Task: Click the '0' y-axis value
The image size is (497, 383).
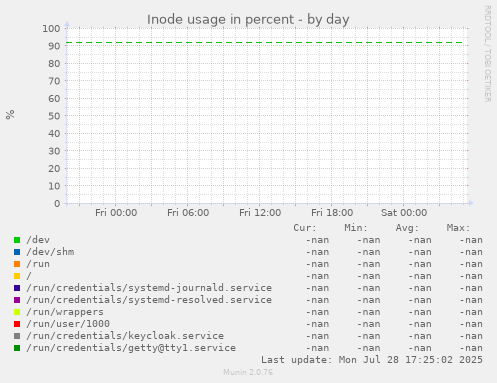Action: point(57,204)
